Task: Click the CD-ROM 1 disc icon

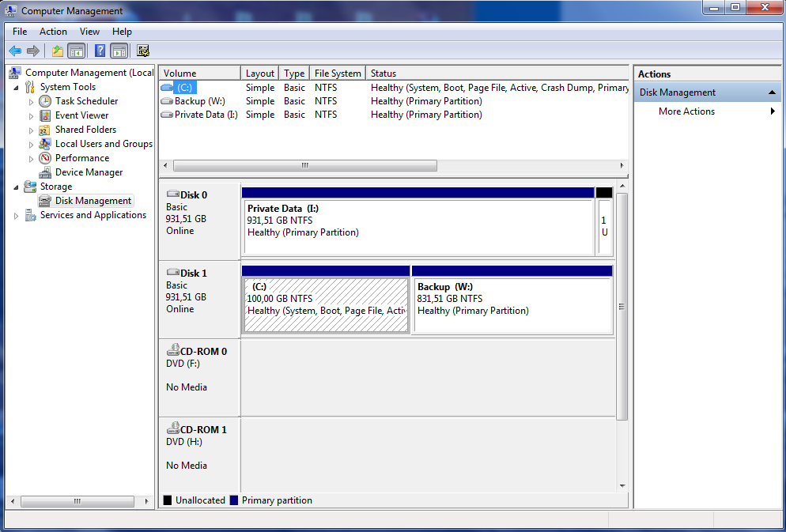Action: pyautogui.click(x=173, y=428)
